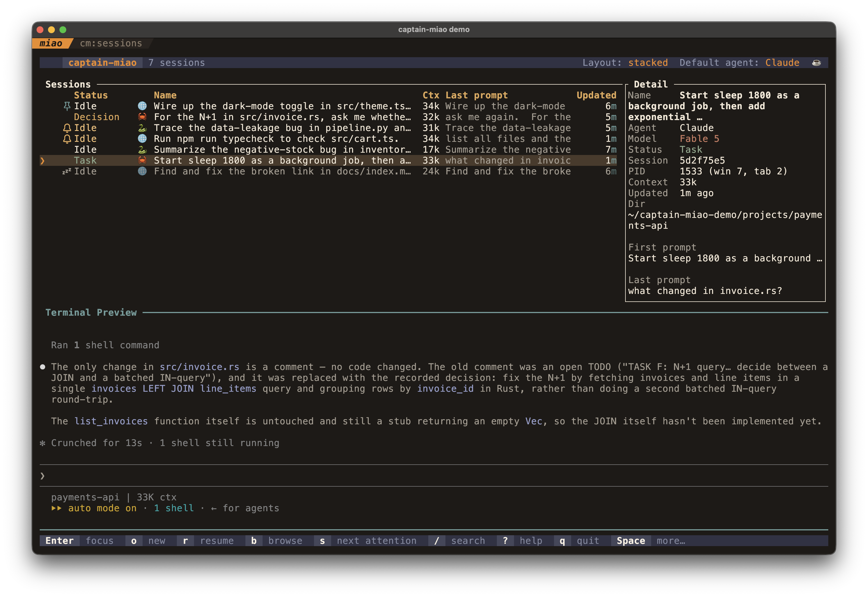868x597 pixels.
Task: Select session 'Run npm run typecheck'
Action: tap(328, 139)
